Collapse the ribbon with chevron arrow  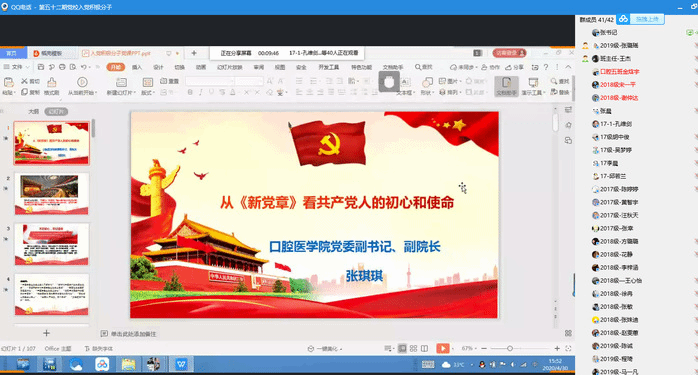[568, 67]
